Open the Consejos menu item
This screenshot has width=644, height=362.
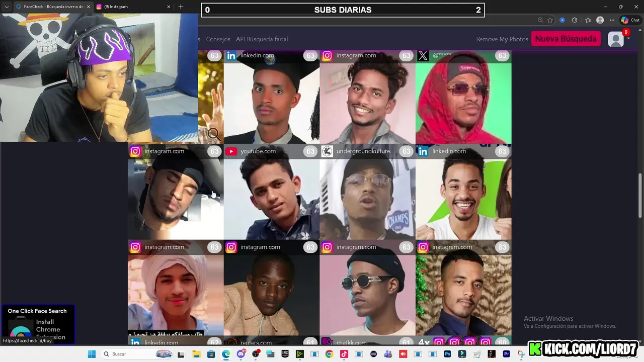pyautogui.click(x=218, y=39)
